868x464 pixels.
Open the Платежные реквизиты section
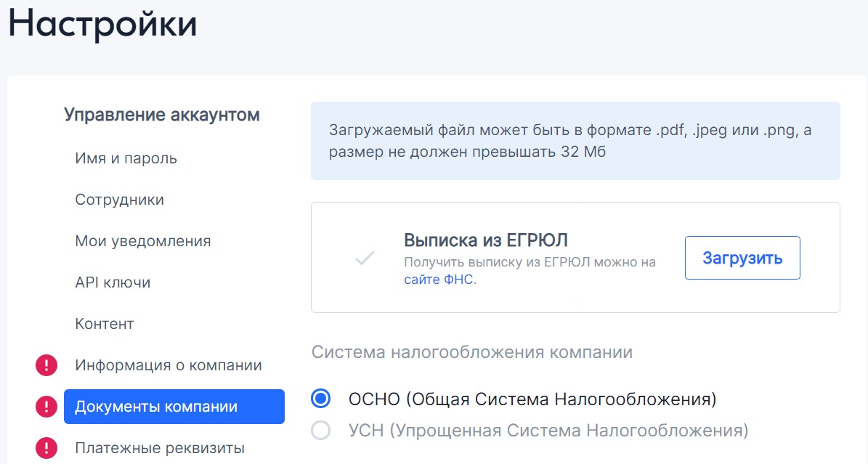point(160,448)
